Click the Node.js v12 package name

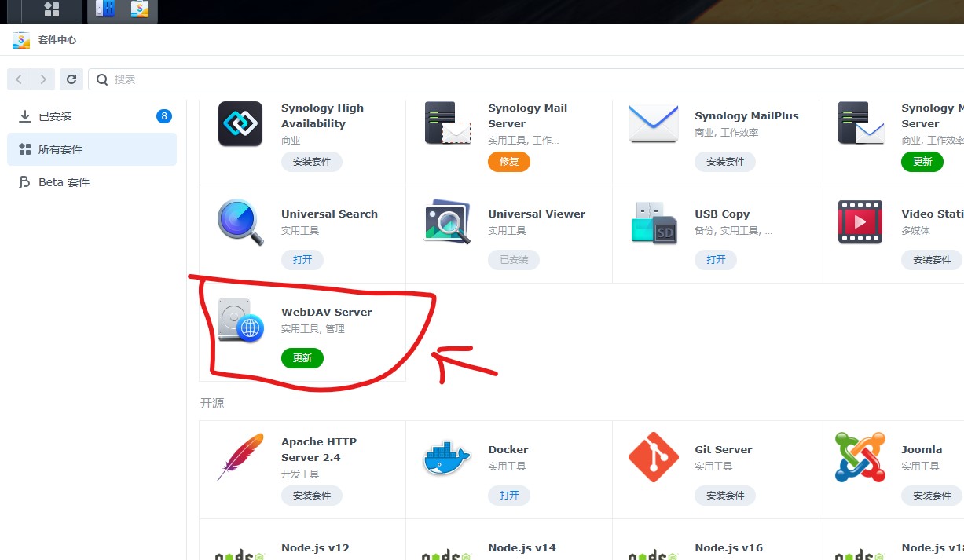coord(316,548)
